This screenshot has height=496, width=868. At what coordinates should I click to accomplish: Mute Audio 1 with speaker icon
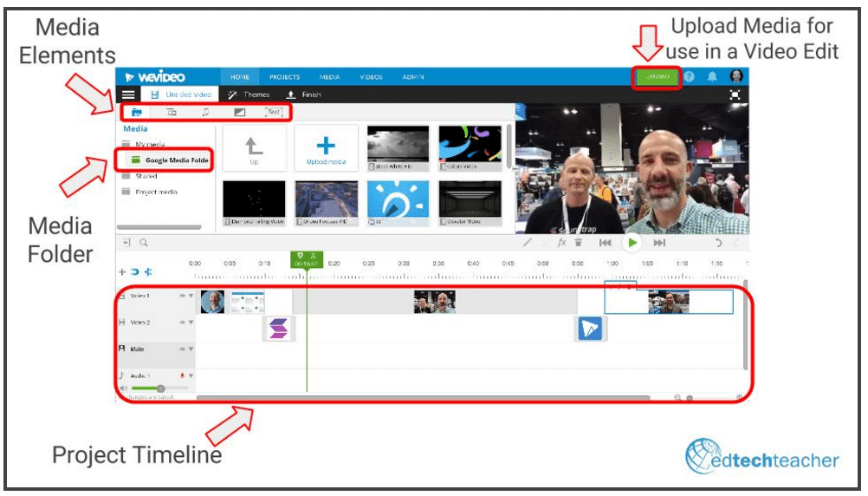pos(124,388)
